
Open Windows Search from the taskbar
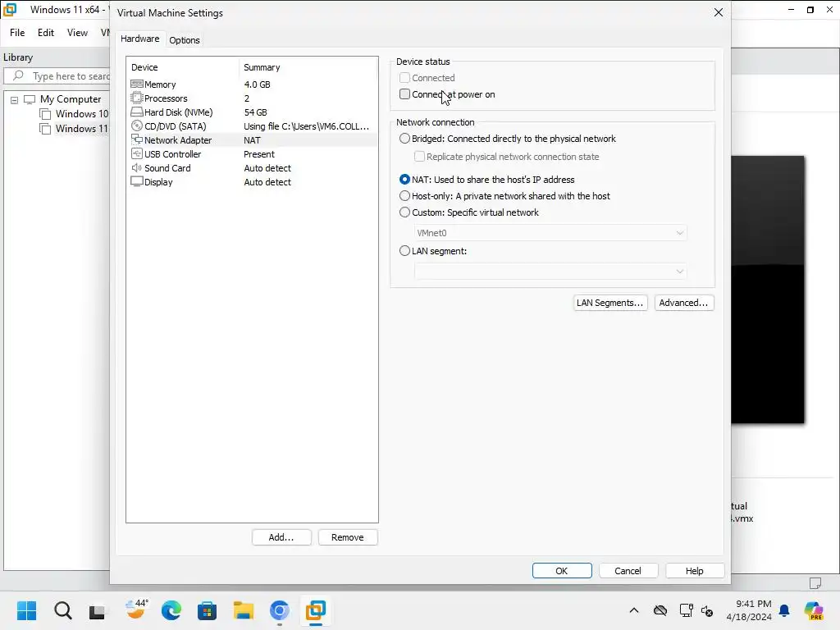point(62,610)
